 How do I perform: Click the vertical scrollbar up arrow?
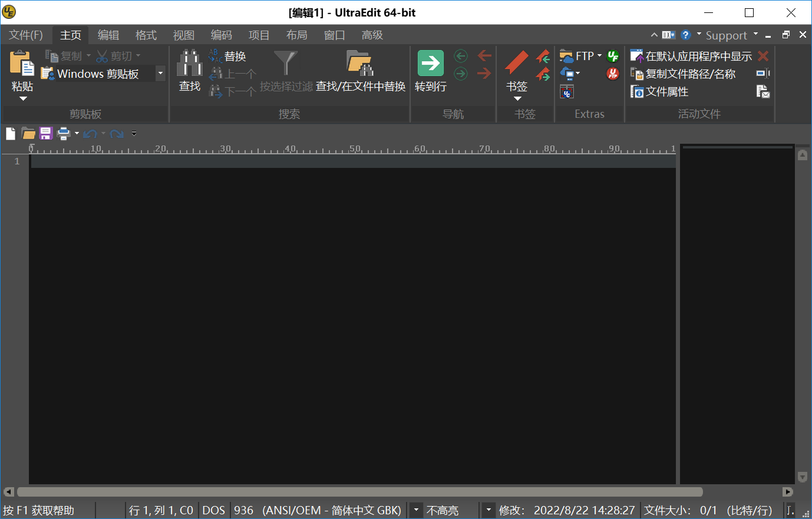point(803,155)
